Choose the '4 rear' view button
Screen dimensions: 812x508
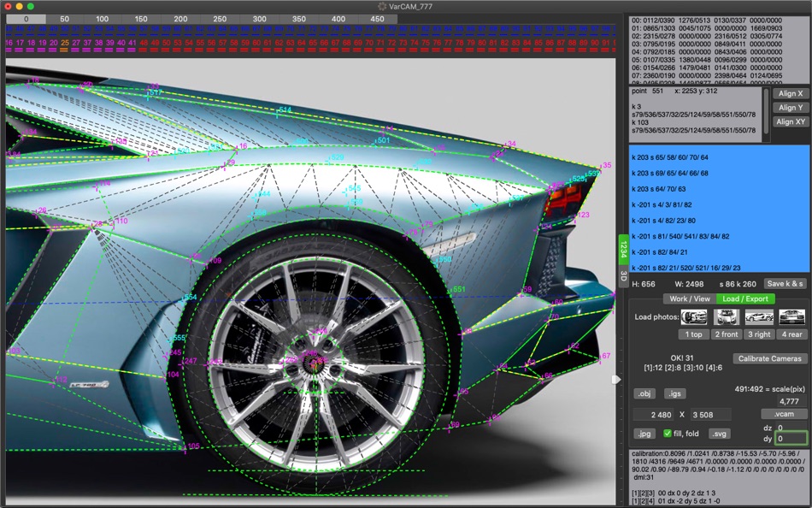click(791, 334)
